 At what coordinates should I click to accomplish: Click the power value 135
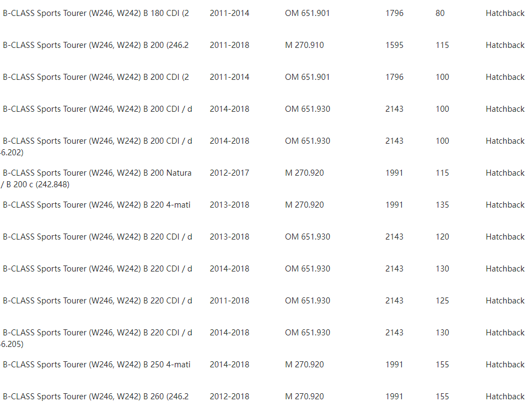[x=443, y=205]
